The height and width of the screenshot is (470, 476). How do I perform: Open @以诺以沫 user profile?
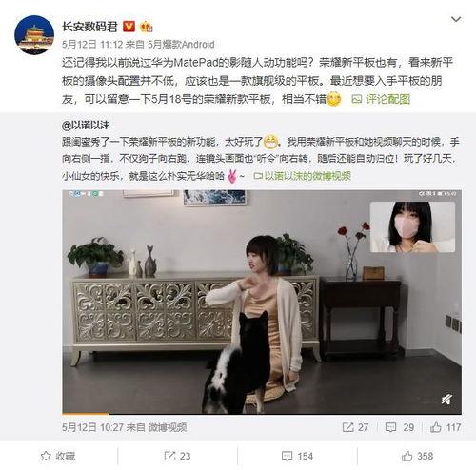(x=86, y=126)
